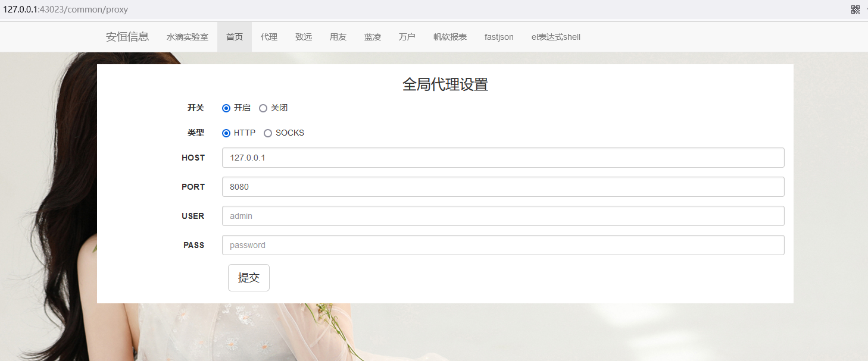The image size is (868, 361).
Task: Focus the USER input field
Action: point(503,216)
